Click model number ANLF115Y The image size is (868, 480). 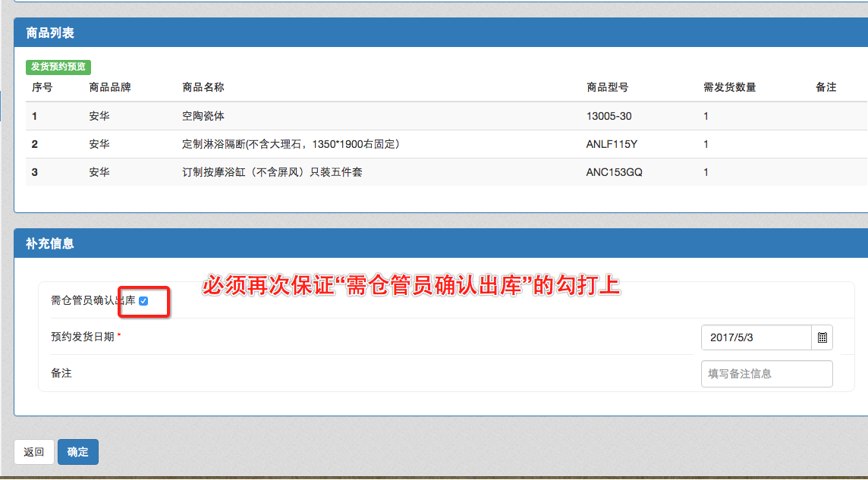612,144
